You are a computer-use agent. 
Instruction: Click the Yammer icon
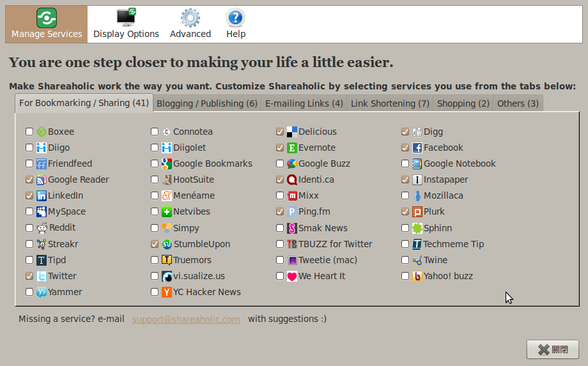pyautogui.click(x=42, y=292)
